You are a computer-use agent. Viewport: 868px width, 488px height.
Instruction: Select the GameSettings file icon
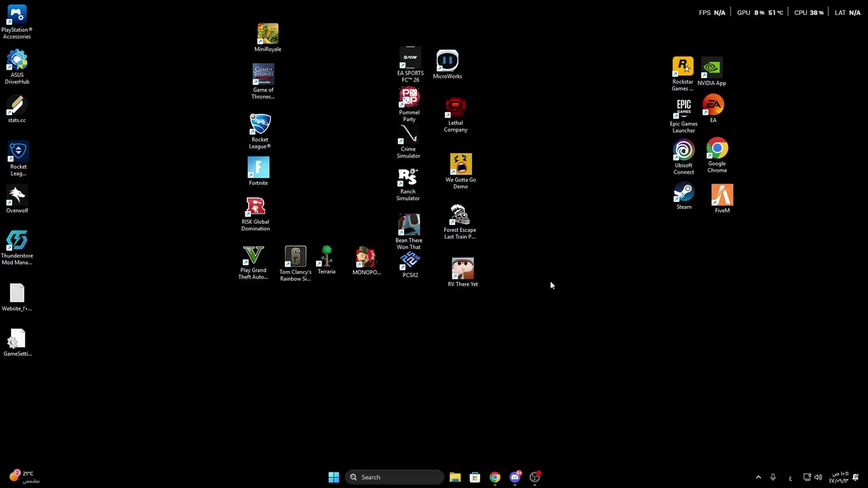17,343
